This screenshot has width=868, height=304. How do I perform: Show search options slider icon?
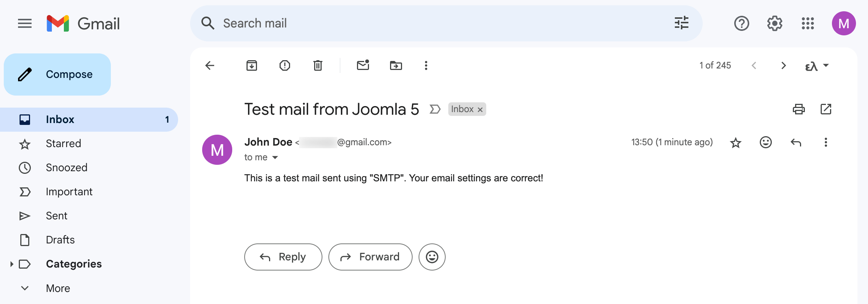(x=682, y=23)
